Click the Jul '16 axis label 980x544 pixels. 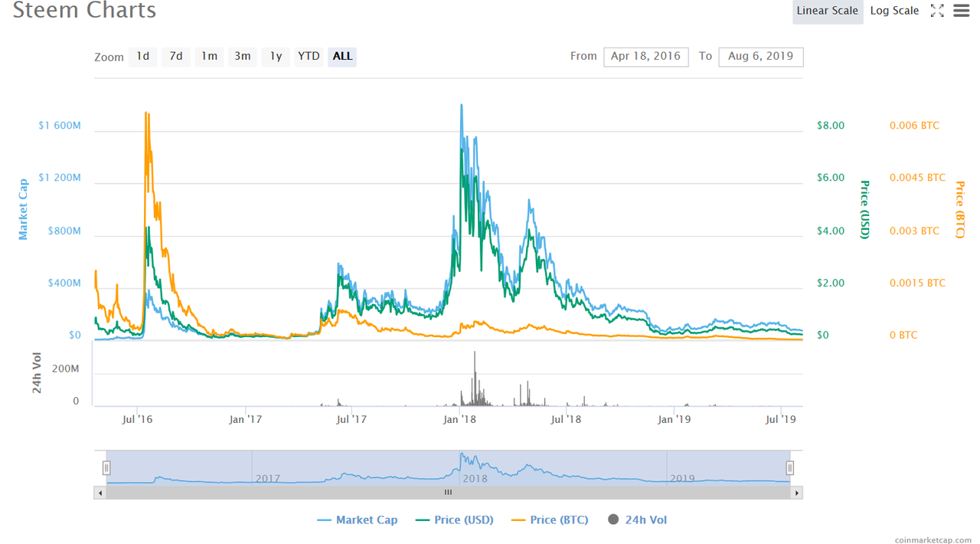(137, 418)
